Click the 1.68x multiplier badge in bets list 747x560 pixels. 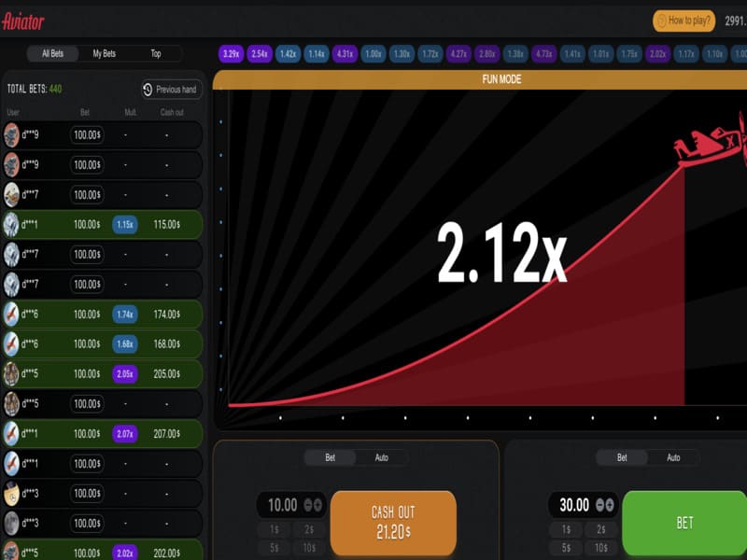pyautogui.click(x=125, y=343)
